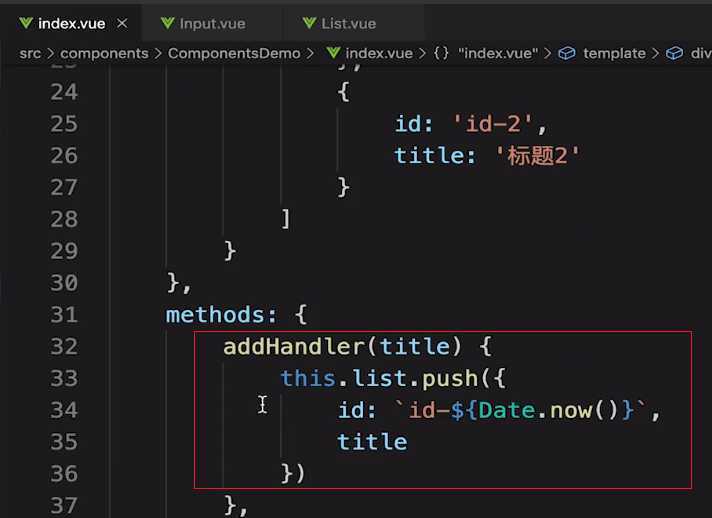Image resolution: width=712 pixels, height=518 pixels.
Task: Switch to the index.vue tab
Action: [72, 23]
